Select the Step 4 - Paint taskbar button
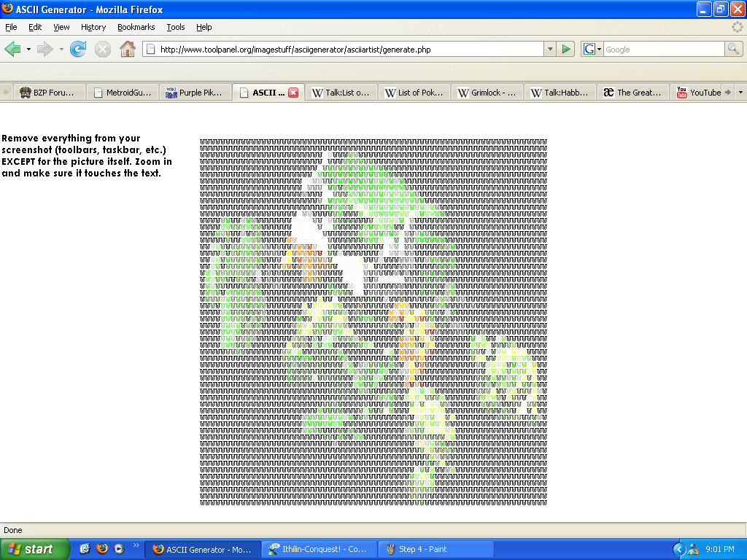Viewport: 747px width, 560px height. (x=436, y=550)
